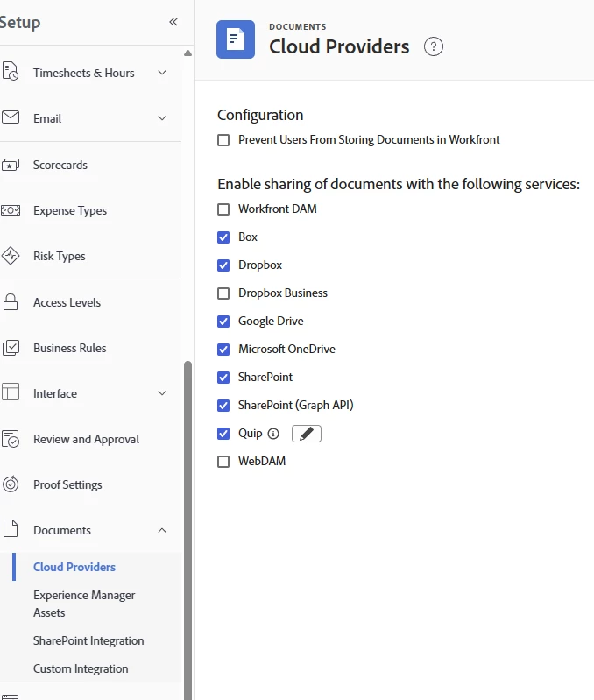Screen dimensions: 594x700
Task: Collapse the Setup sidebar with double chevron
Action: click(173, 22)
